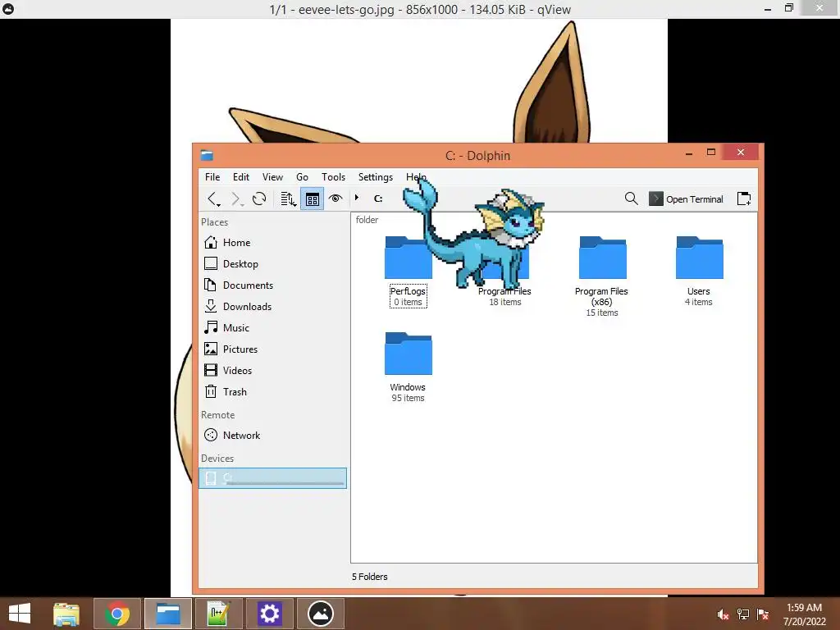This screenshot has height=630, width=840.
Task: Select Desktop in the Places panel
Action: pyautogui.click(x=272, y=264)
